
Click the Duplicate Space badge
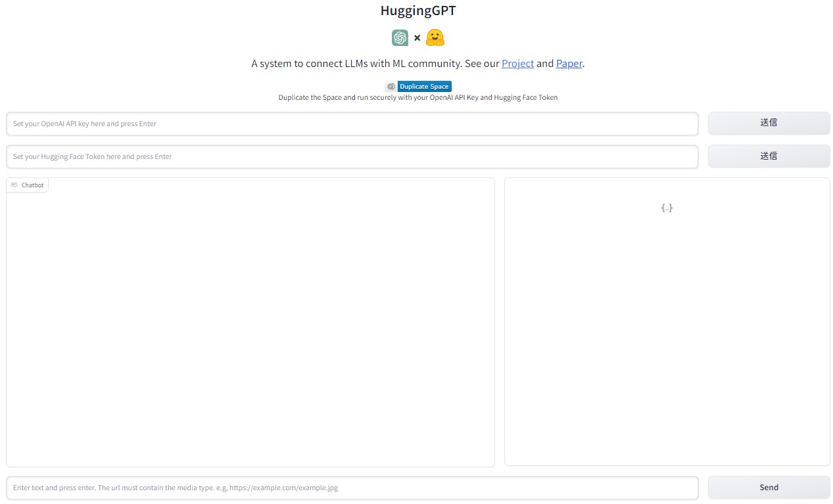pyautogui.click(x=418, y=86)
